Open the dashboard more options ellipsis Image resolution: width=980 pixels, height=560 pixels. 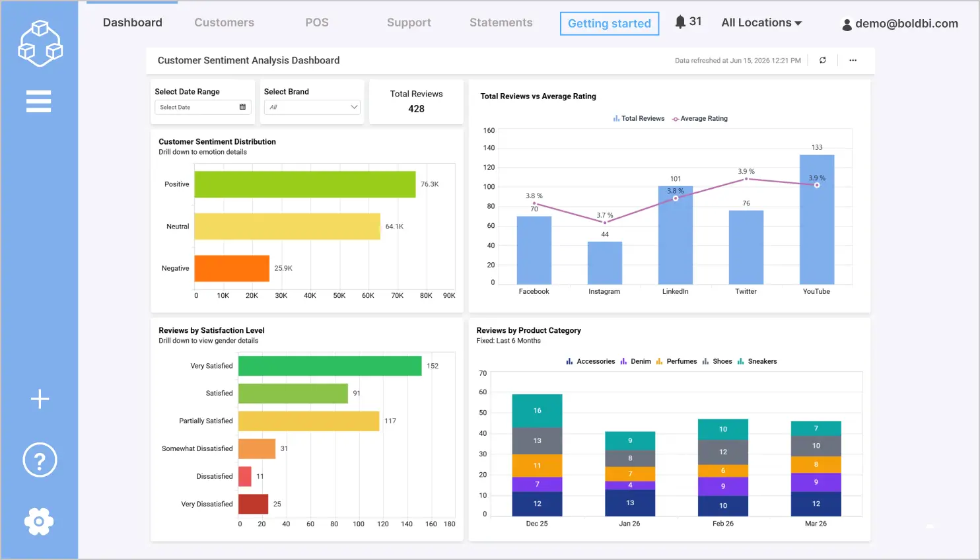point(853,60)
